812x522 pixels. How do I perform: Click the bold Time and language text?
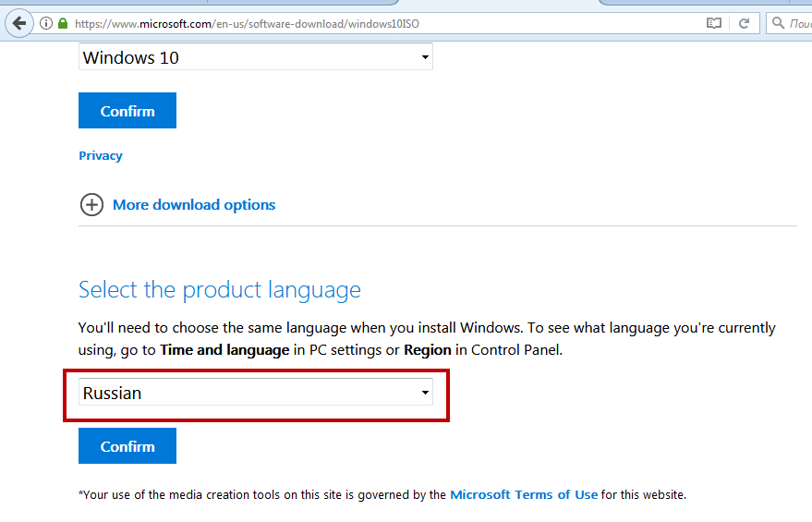[224, 350]
